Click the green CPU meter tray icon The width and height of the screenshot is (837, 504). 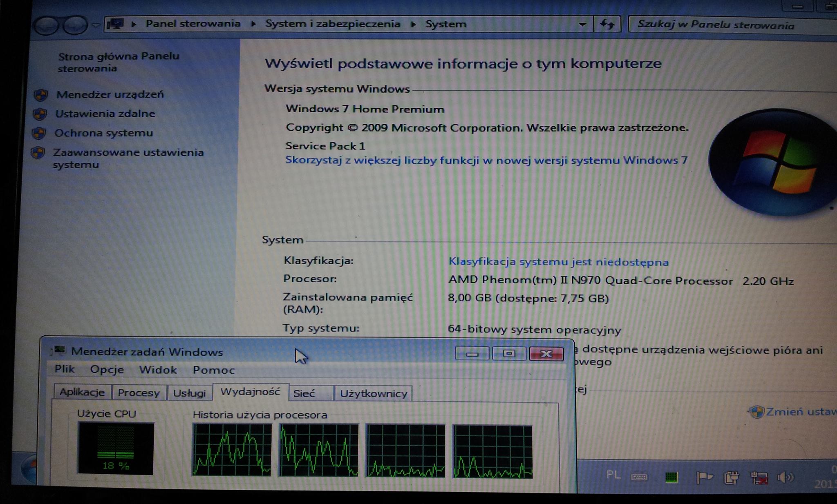coord(671,477)
